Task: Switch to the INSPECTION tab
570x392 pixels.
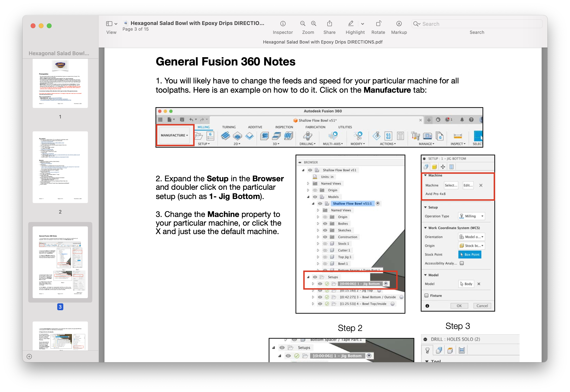Action: [284, 127]
